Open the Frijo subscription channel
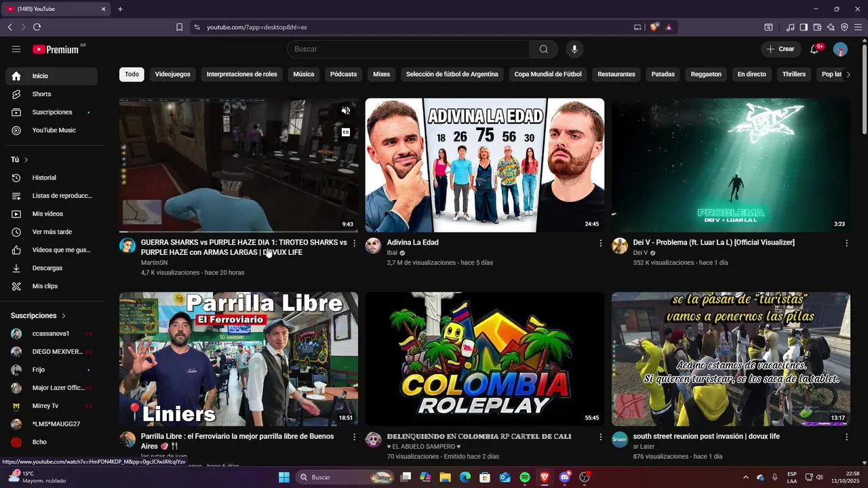Image resolution: width=868 pixels, height=488 pixels. click(x=52, y=370)
